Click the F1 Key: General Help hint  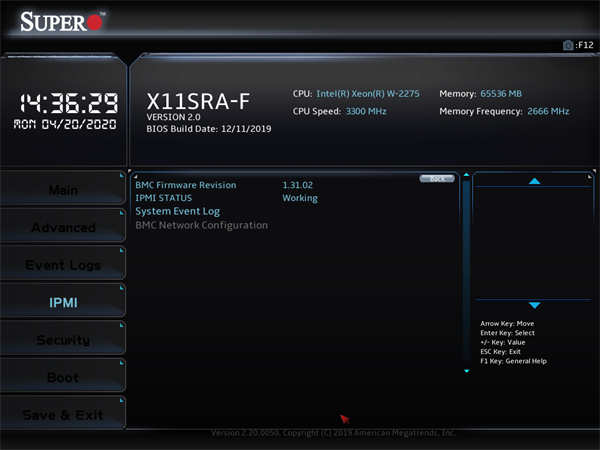[x=513, y=361]
